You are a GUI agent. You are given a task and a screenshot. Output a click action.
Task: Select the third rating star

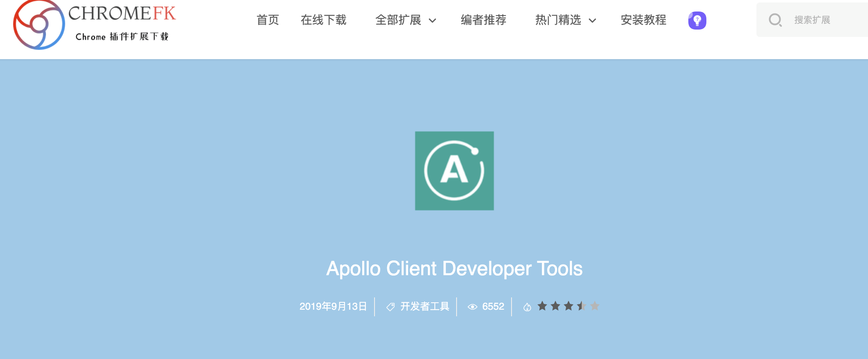[x=569, y=306]
